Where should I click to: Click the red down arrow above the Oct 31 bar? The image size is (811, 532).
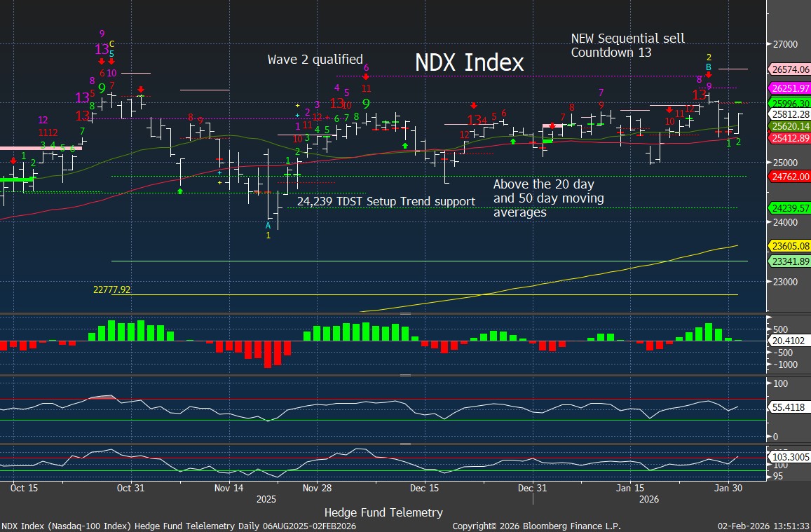click(140, 90)
